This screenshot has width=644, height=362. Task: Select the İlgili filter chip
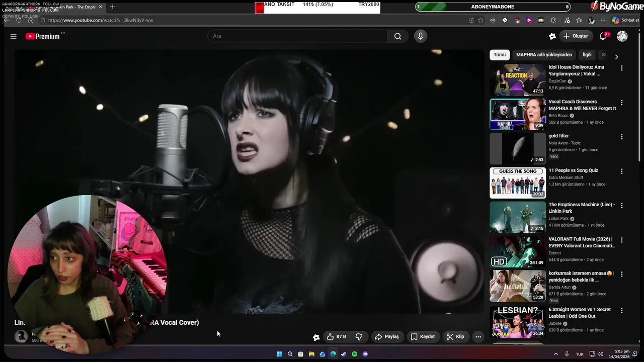[587, 55]
